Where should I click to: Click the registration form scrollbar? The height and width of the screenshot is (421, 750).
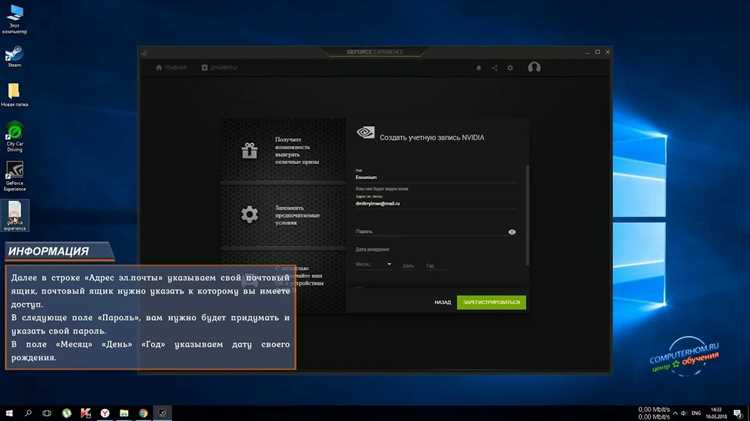[528, 215]
